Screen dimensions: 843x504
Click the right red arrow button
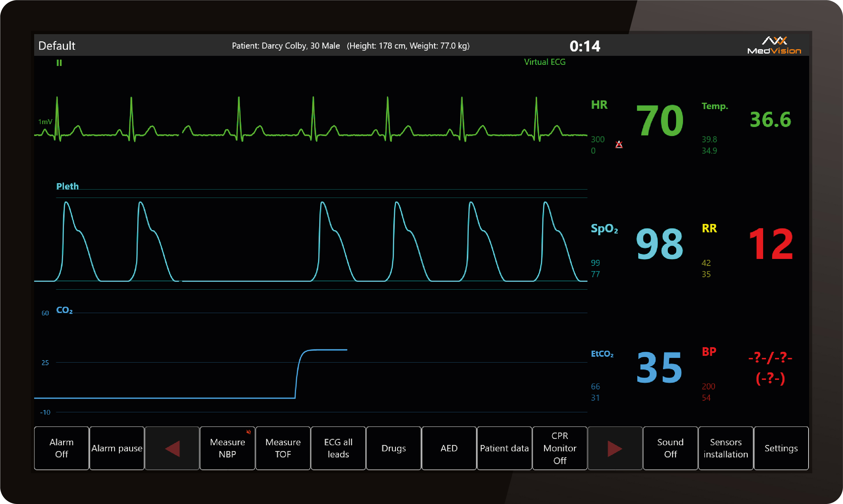pyautogui.click(x=615, y=448)
